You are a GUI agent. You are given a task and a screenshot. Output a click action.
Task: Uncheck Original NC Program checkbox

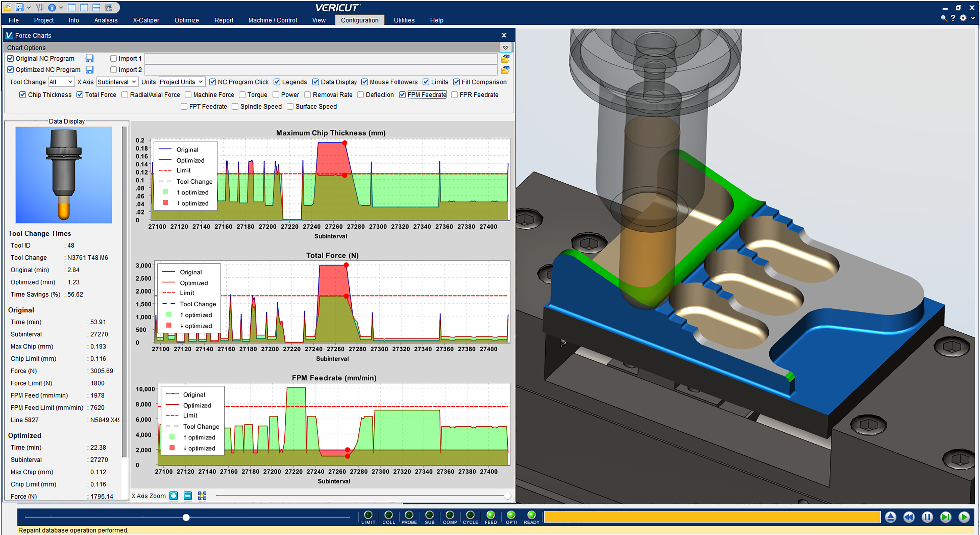tap(11, 58)
